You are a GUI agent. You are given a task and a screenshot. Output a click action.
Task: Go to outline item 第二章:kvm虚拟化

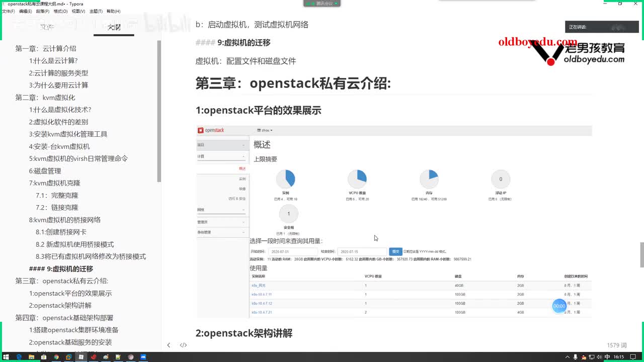[45, 98]
